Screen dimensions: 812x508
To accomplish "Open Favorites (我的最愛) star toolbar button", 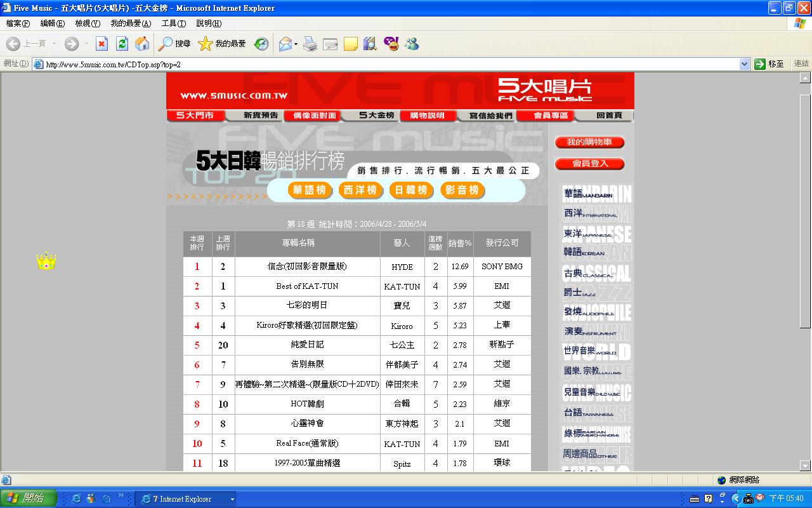I will 222,44.
